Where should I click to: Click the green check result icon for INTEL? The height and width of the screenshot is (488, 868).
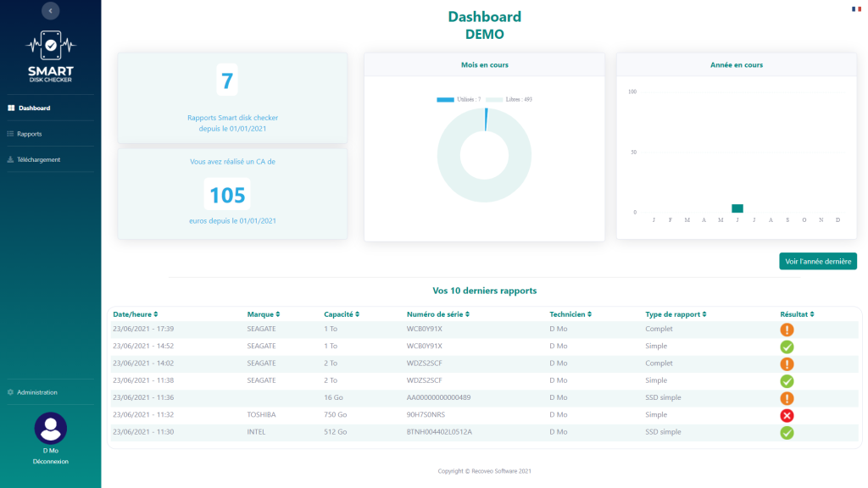[787, 432]
